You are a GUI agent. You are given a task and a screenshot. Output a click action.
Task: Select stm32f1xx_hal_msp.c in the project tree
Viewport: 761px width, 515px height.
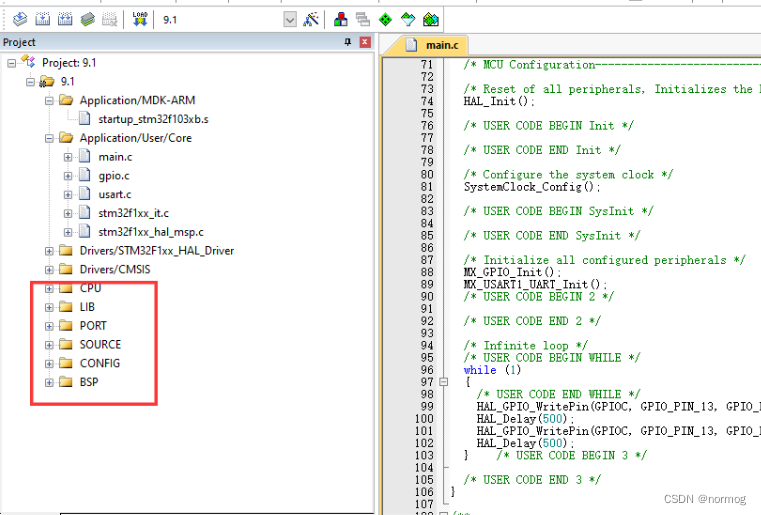click(151, 232)
